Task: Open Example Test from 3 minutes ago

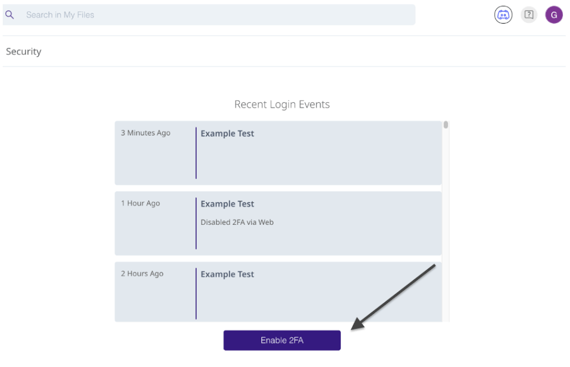Action: pyautogui.click(x=227, y=133)
